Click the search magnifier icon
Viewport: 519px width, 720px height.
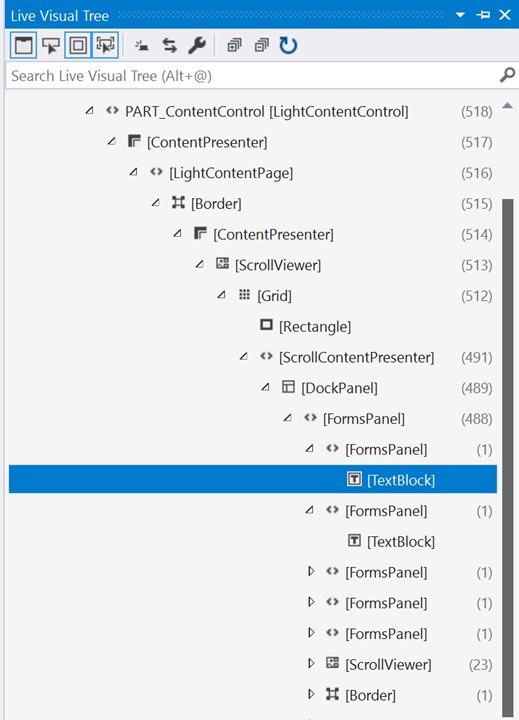pos(507,75)
